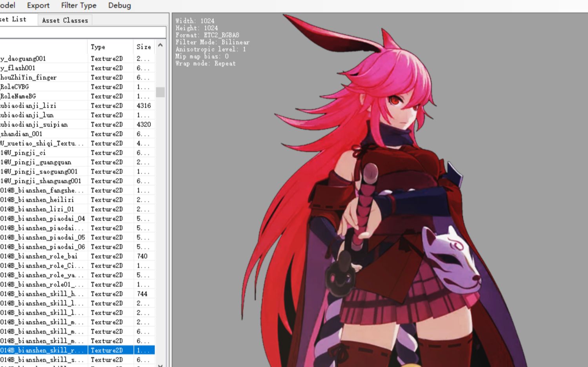Image resolution: width=588 pixels, height=367 pixels.
Task: Select the 1@U_pingji_shanguang001 asset row
Action: (77, 181)
